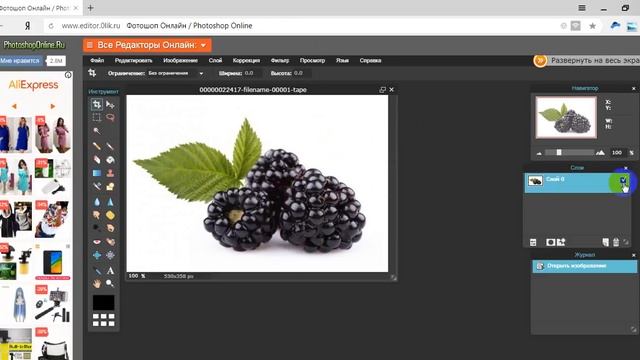Click the Мне нравится like button
This screenshot has width=640, height=360.
point(20,61)
